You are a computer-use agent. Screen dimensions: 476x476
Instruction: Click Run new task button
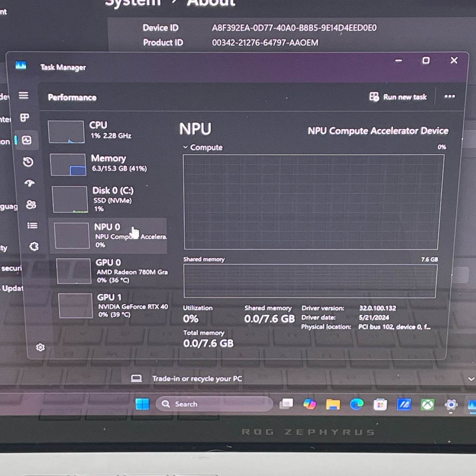(398, 97)
